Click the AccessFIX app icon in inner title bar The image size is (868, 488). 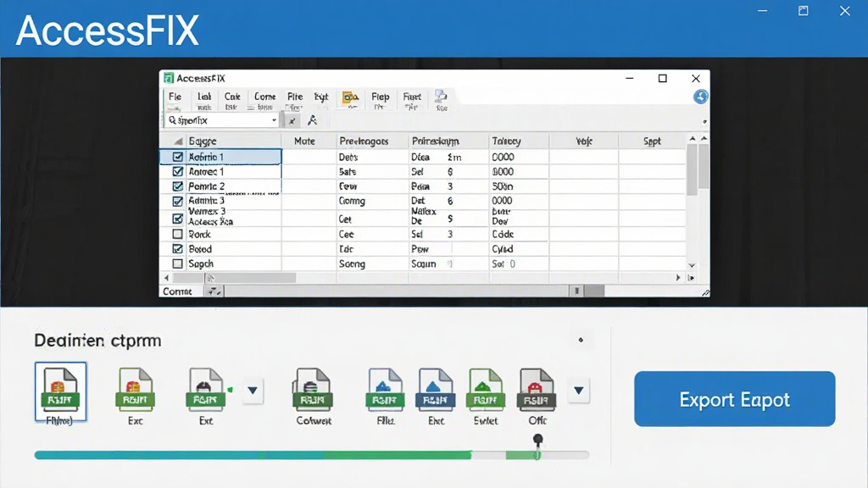pyautogui.click(x=169, y=78)
